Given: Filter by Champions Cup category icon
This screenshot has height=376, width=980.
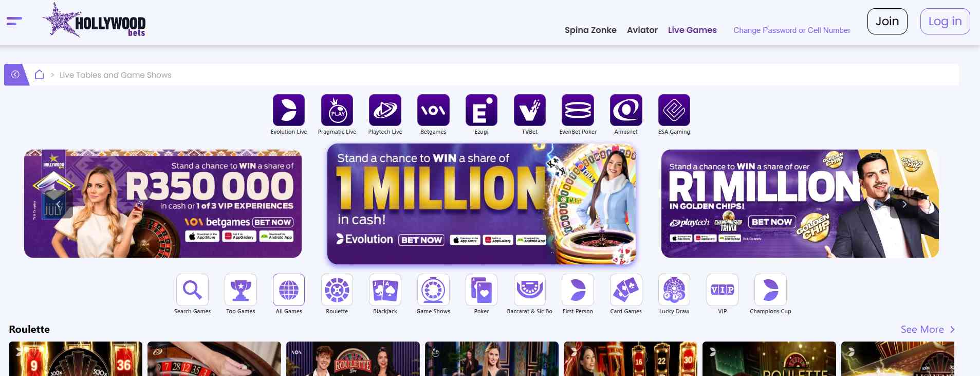Looking at the screenshot, I should (770, 290).
